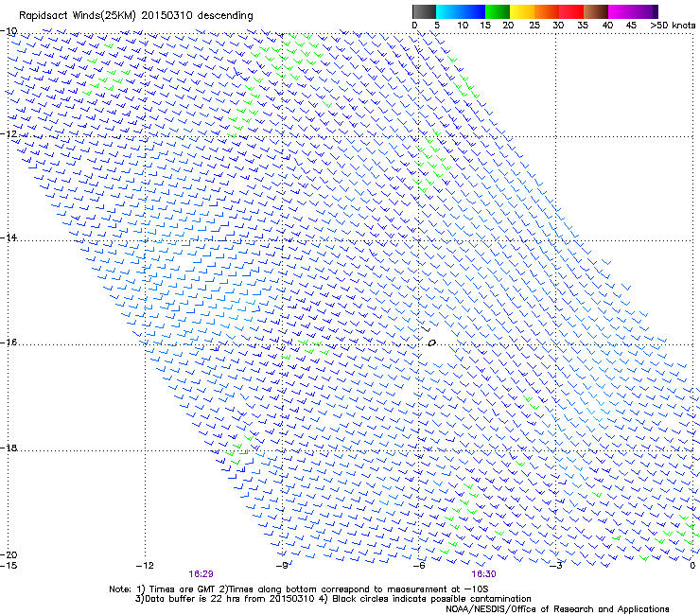The image size is (700, 615).
Task: Click legend tick label '25'
Action: click(534, 26)
